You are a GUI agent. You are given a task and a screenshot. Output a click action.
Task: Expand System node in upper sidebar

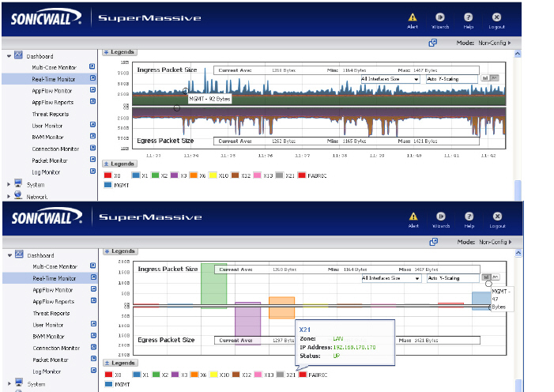click(x=9, y=184)
